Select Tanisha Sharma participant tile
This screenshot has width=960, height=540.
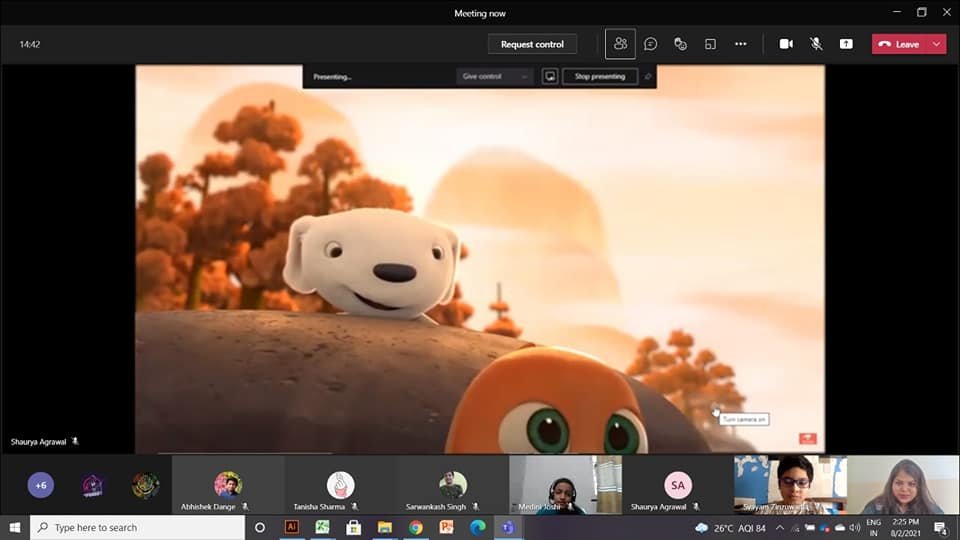340,485
